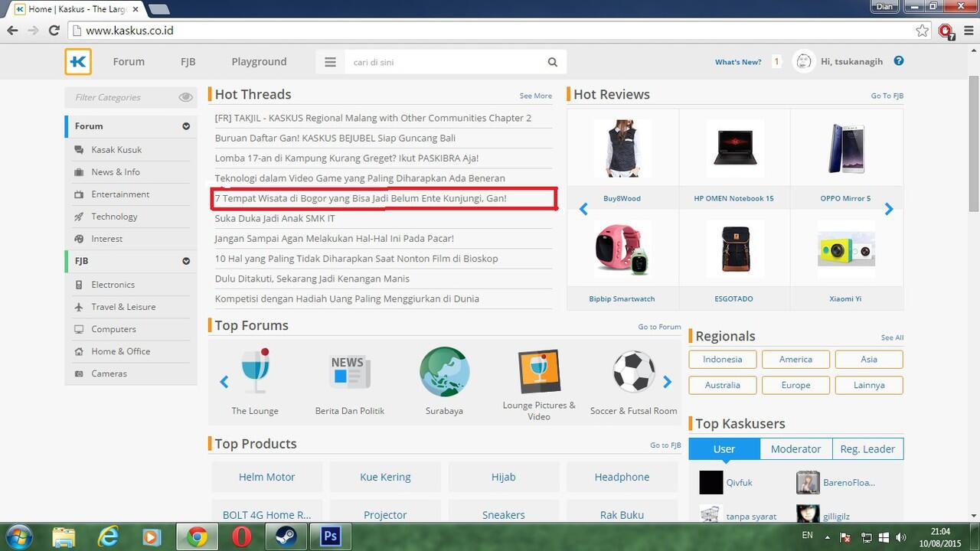
Task: Open Helm Motor top product
Action: tap(266, 477)
